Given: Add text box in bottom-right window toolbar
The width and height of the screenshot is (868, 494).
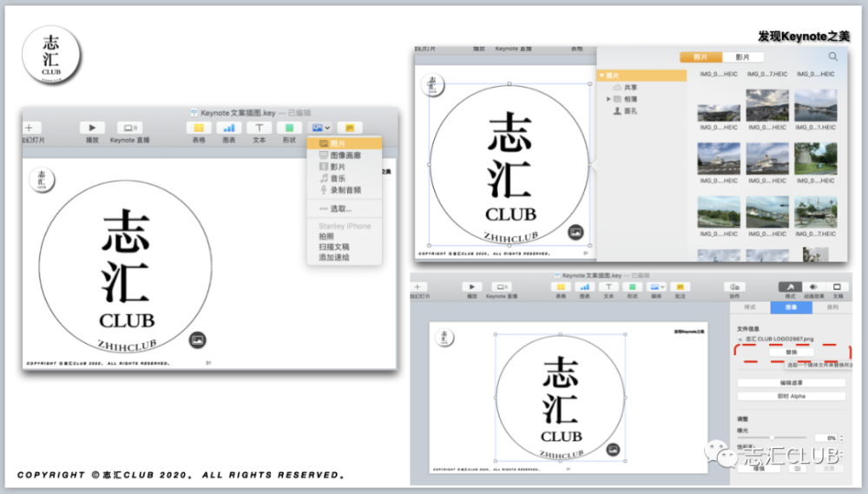Looking at the screenshot, I should pyautogui.click(x=608, y=287).
